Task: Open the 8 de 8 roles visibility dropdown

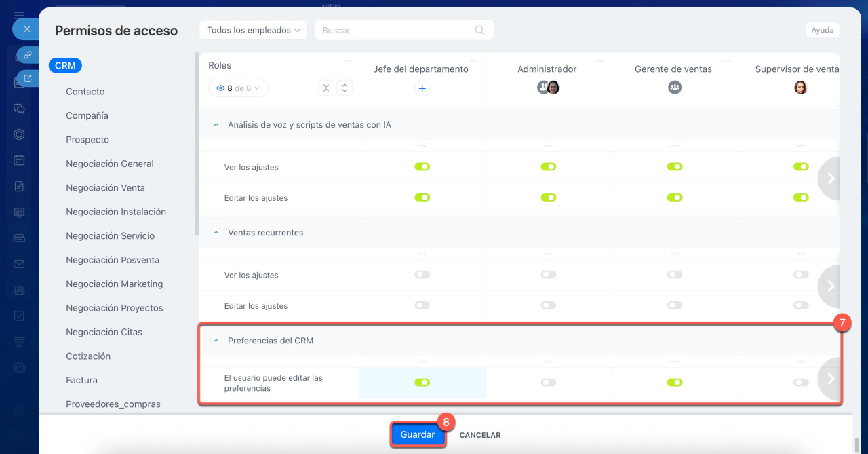Action: 238,88
